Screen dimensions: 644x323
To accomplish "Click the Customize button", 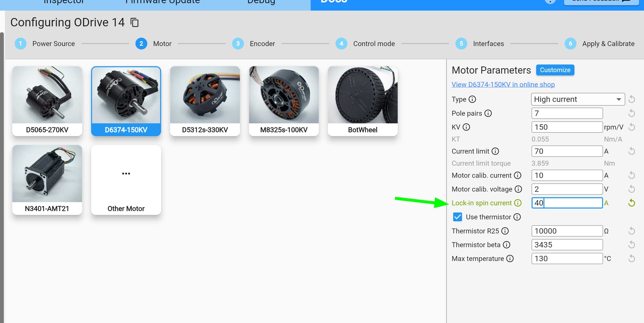I will [555, 70].
